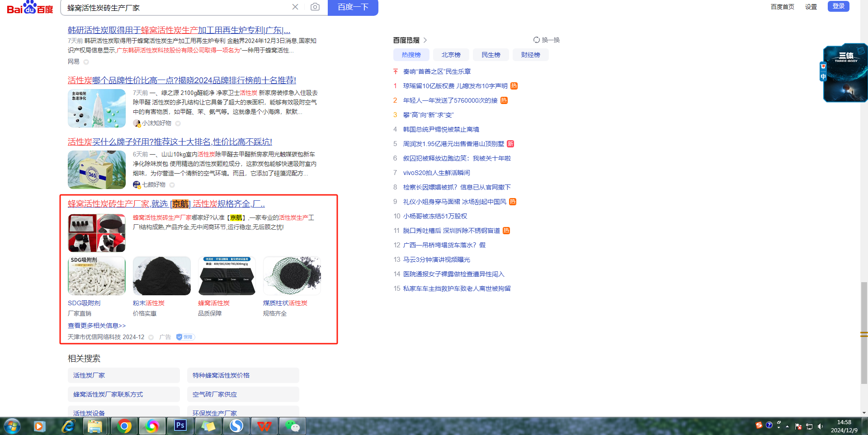Open hot search 韩国总统尹锡悦被禁止离境
Screen dimensions: 868x435
click(x=441, y=129)
